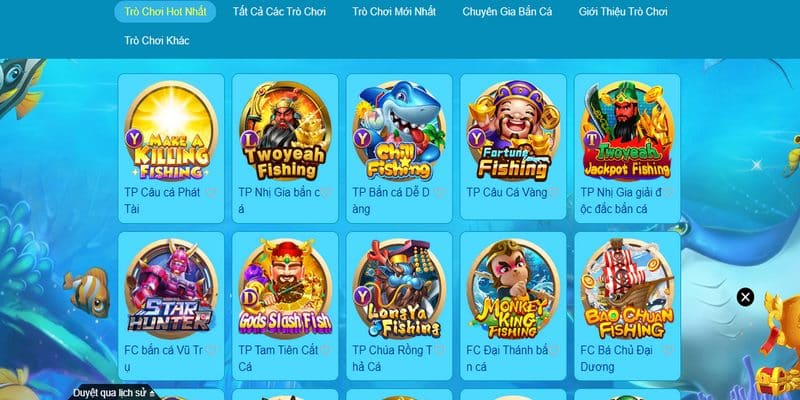Close the floating promo with X button
Image resolution: width=800 pixels, height=400 pixels.
(745, 297)
